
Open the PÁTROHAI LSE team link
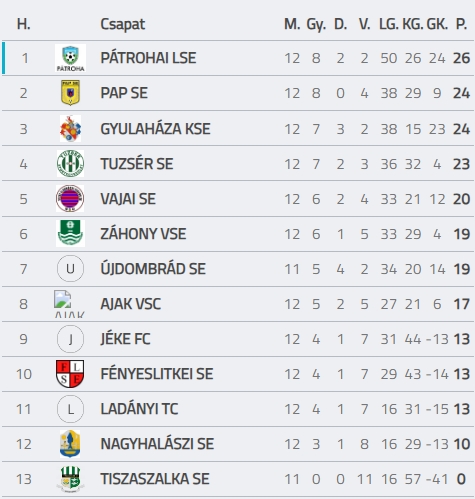[x=148, y=58]
